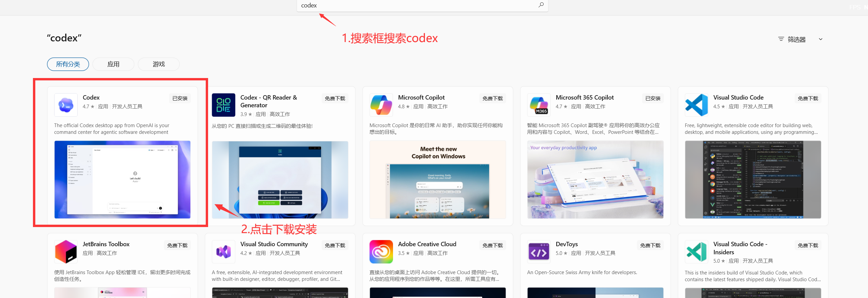Click 免费下载 for Visual Studio Code
Image resolution: width=868 pixels, height=298 pixels.
tap(808, 99)
